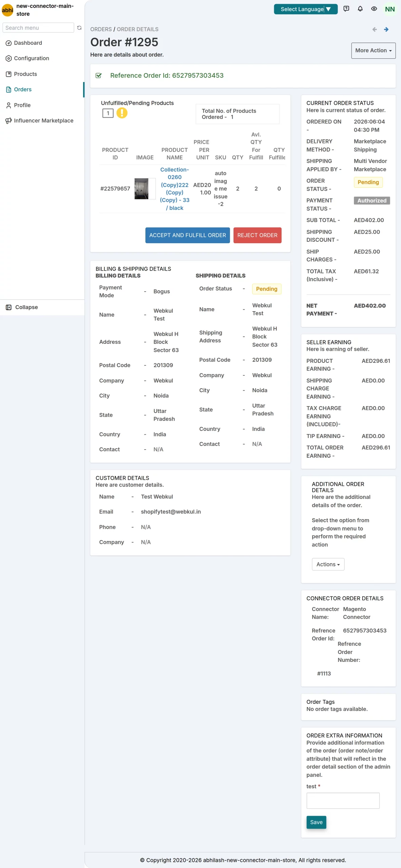Open the product thumbnail image
Image resolution: width=401 pixels, height=868 pixels.
tap(141, 189)
